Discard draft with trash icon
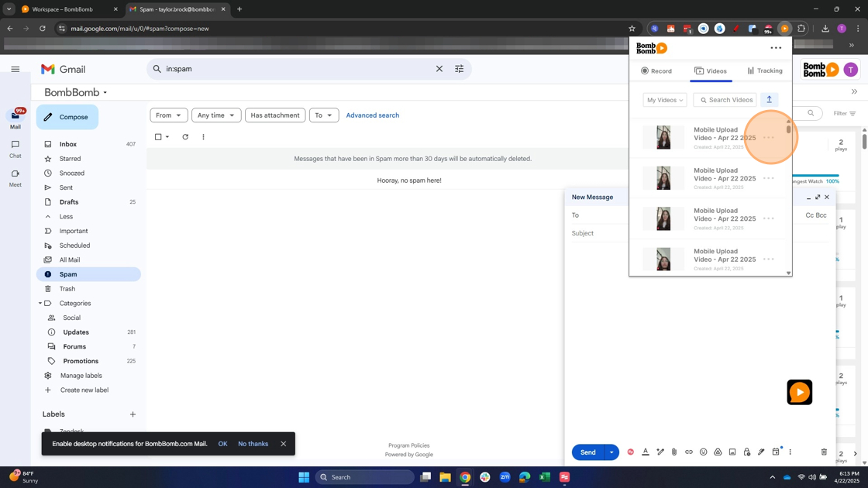 (824, 452)
